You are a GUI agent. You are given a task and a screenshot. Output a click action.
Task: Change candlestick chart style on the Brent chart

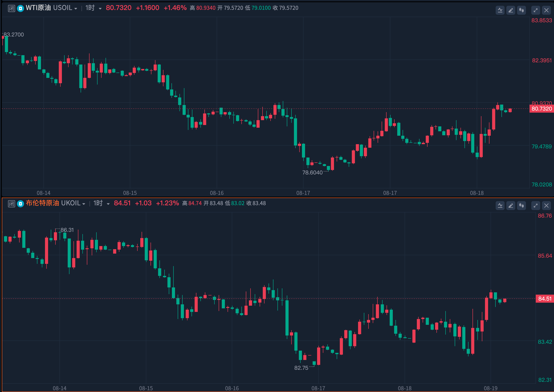click(x=521, y=205)
